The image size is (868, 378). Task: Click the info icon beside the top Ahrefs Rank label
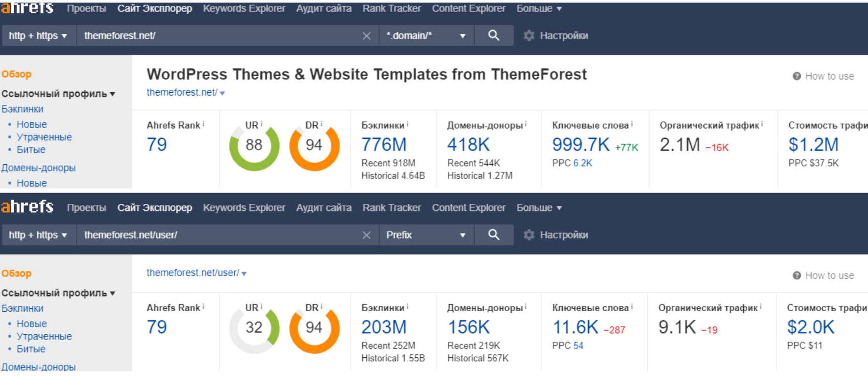tap(203, 124)
